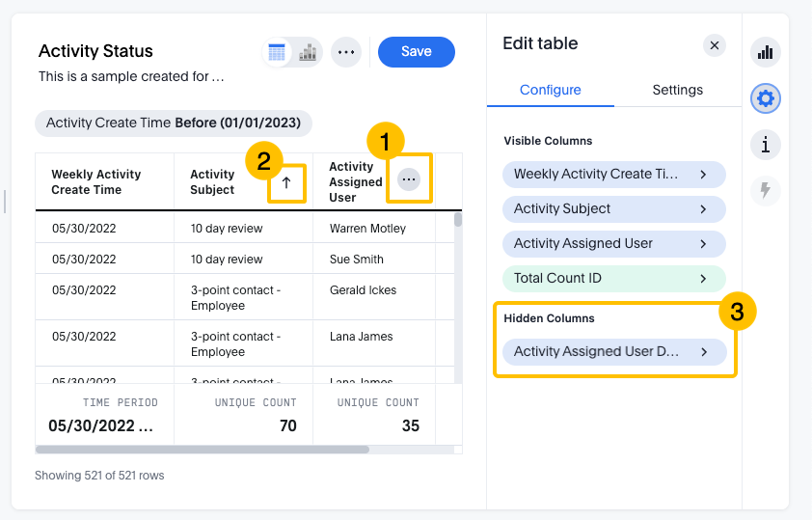Expand Activity Subject column options
Screen dimensions: 812x520
[613, 208]
